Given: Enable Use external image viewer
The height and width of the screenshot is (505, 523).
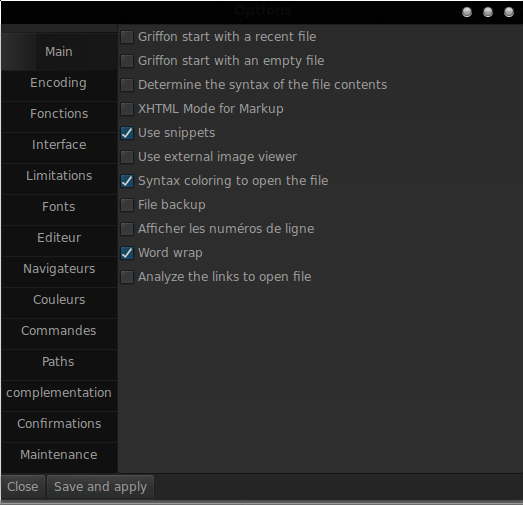Looking at the screenshot, I should click(127, 157).
